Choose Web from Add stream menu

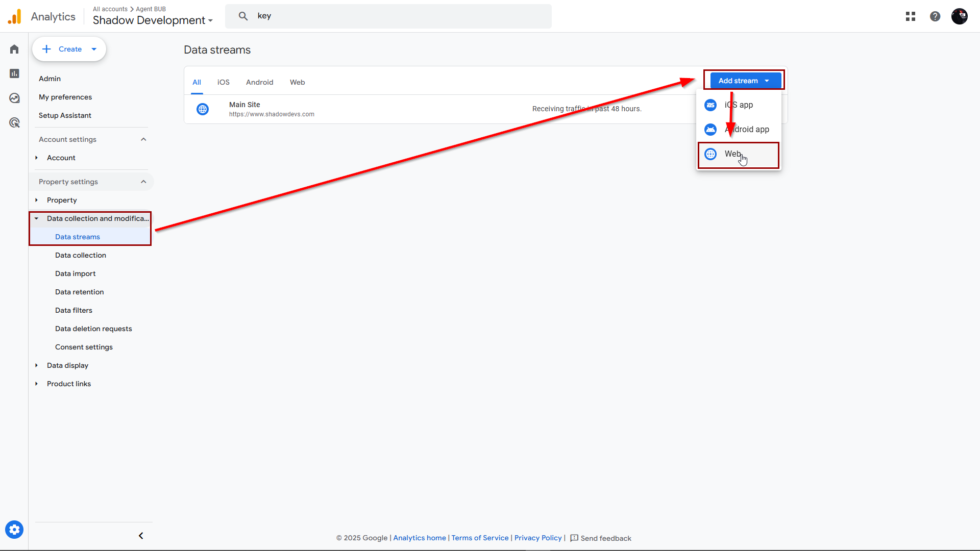point(739,154)
